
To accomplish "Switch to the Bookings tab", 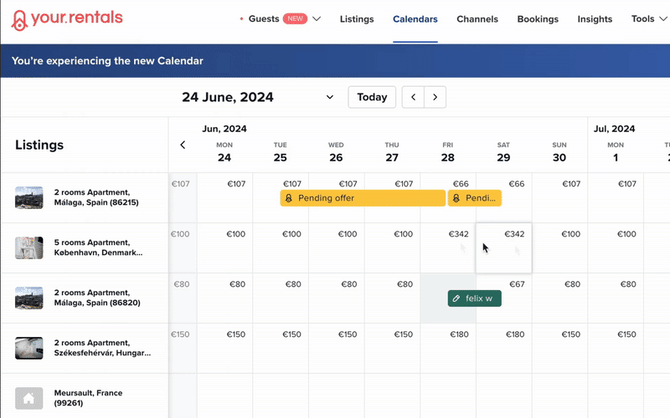I will [x=538, y=19].
